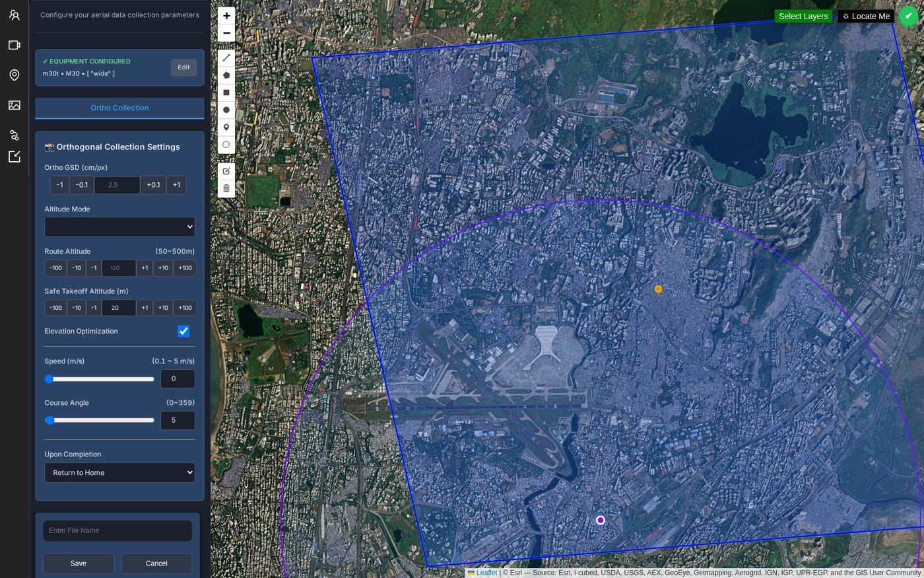Toggle the Elevation Optimization checkbox

click(x=183, y=331)
